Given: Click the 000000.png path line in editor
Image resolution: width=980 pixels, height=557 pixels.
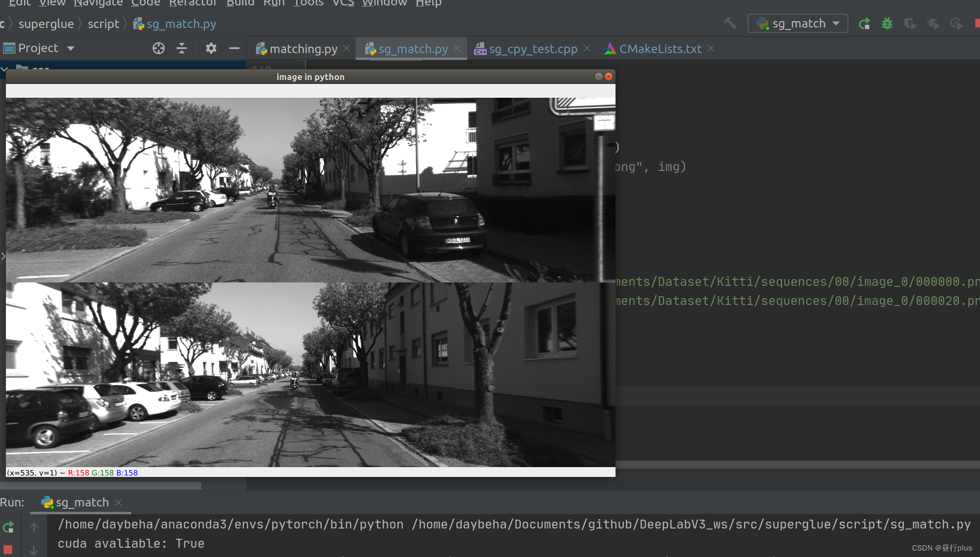Looking at the screenshot, I should [x=798, y=281].
